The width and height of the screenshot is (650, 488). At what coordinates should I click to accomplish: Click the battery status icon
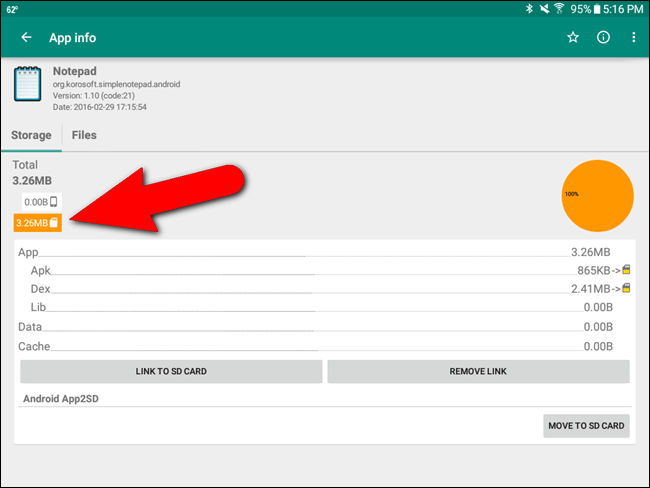597,9
